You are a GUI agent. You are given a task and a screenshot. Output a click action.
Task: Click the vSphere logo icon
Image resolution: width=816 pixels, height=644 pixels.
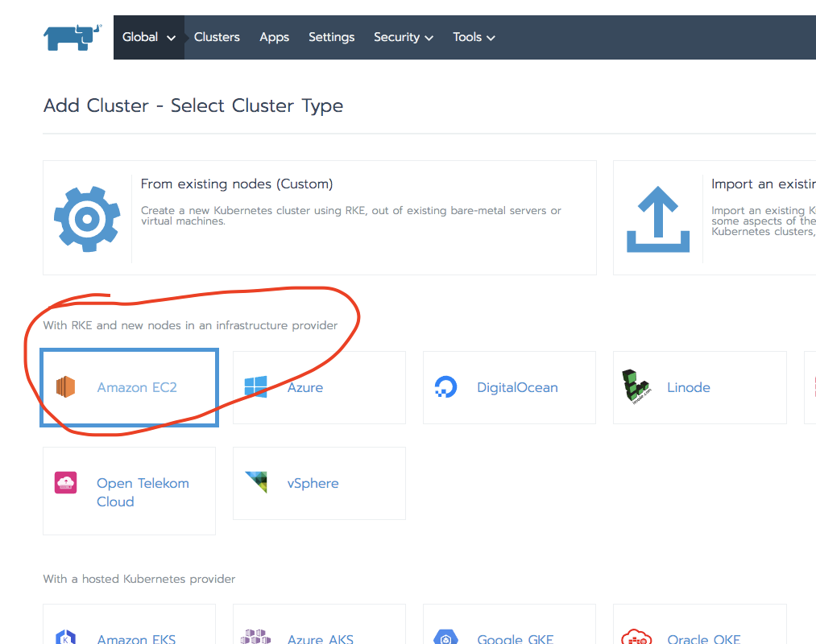(256, 481)
